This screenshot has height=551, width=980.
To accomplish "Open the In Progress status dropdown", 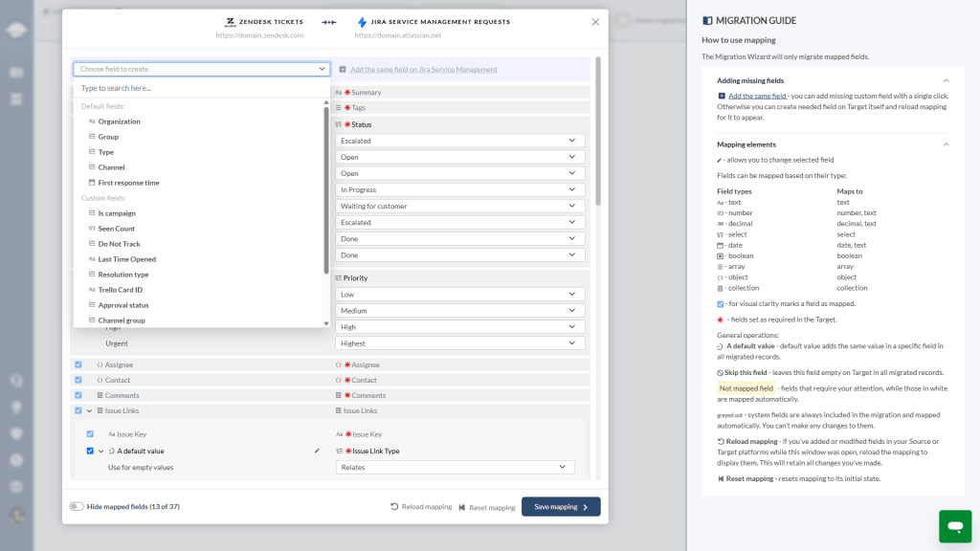I will [x=460, y=189].
